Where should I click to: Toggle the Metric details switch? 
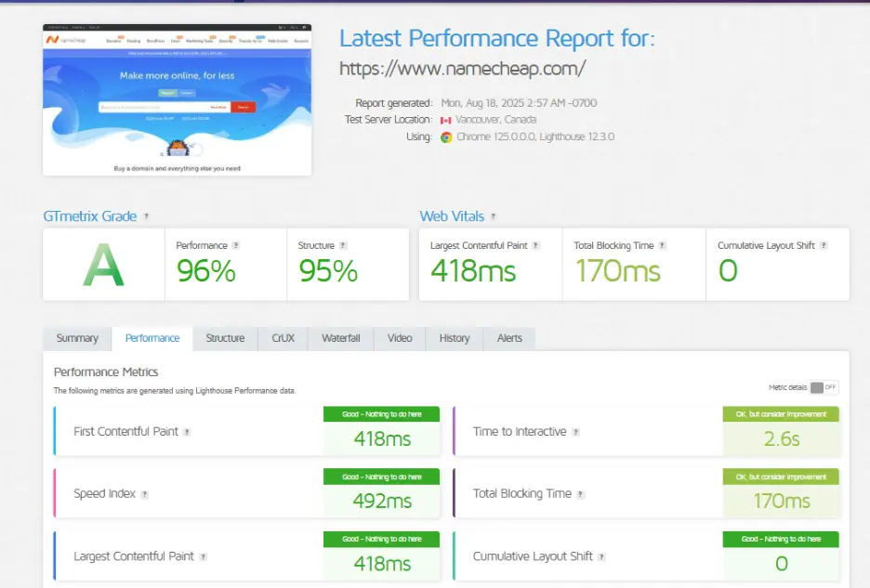pos(824,387)
